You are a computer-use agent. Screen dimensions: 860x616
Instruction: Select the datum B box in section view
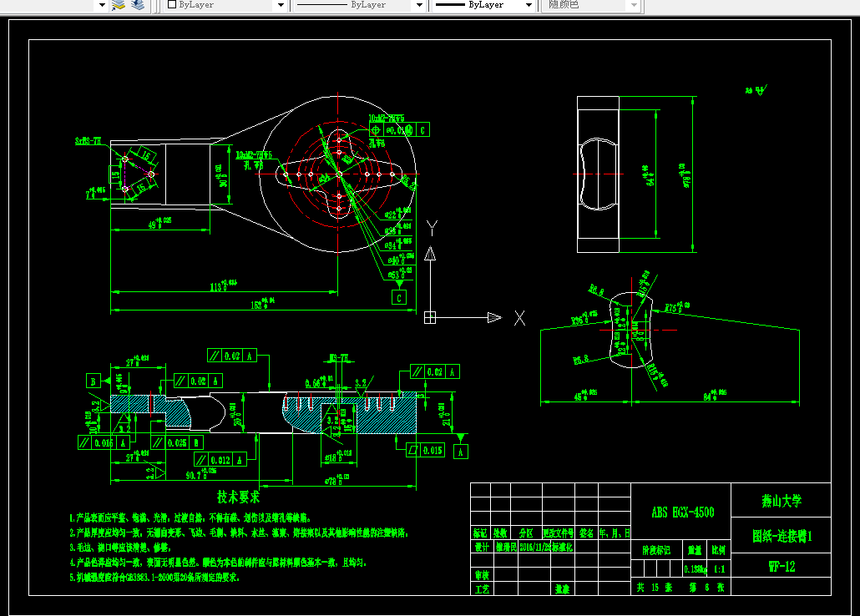[94, 381]
